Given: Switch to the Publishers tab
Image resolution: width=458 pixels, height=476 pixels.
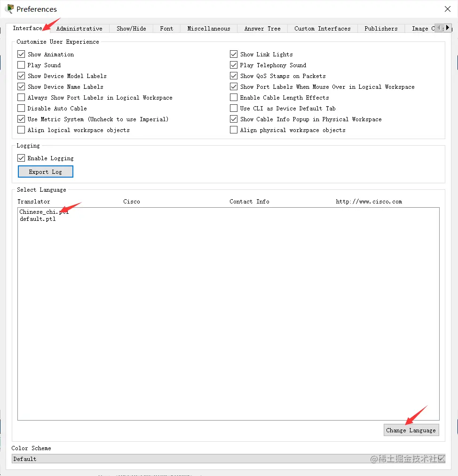Looking at the screenshot, I should (x=381, y=29).
